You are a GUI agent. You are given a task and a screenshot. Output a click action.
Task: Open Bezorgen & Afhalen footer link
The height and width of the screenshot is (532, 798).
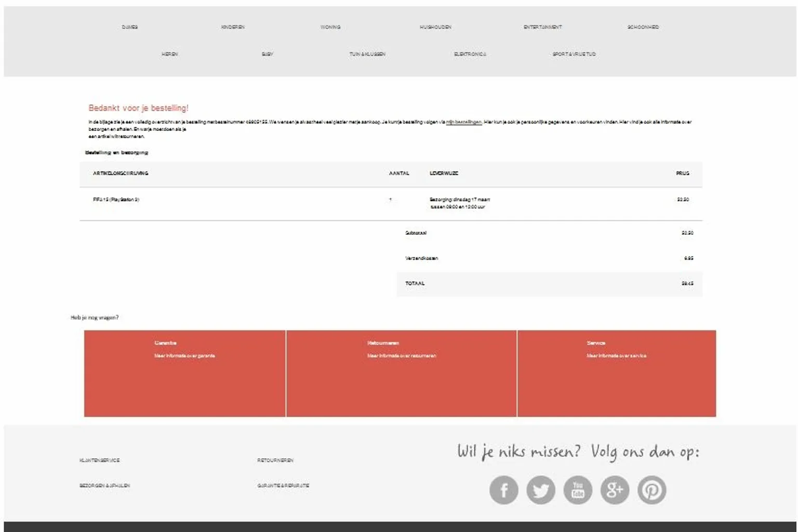104,486
